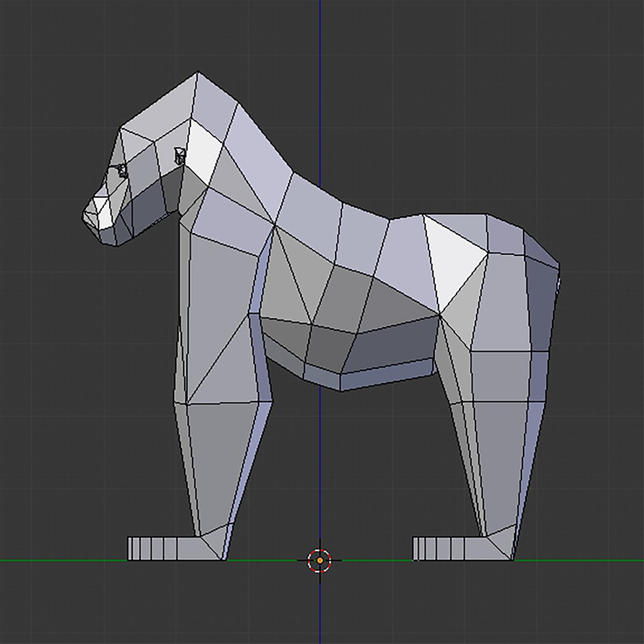Click the horse's front hoof base
The width and height of the screenshot is (644, 644).
[x=176, y=549]
